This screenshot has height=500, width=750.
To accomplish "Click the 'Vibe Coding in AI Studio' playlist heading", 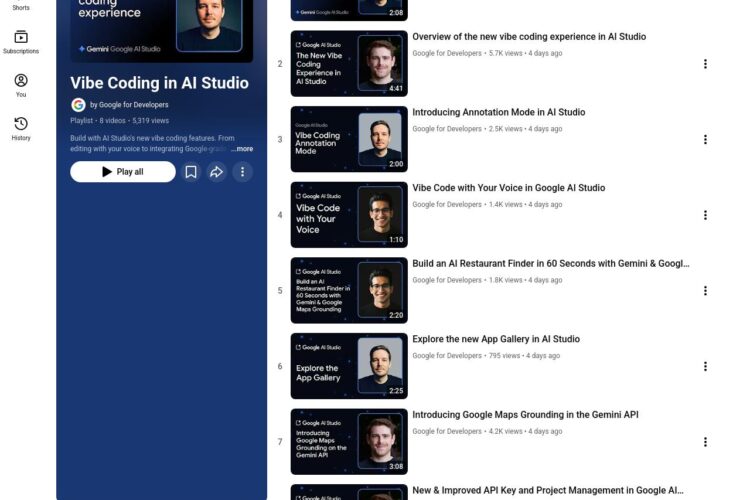I will [159, 83].
